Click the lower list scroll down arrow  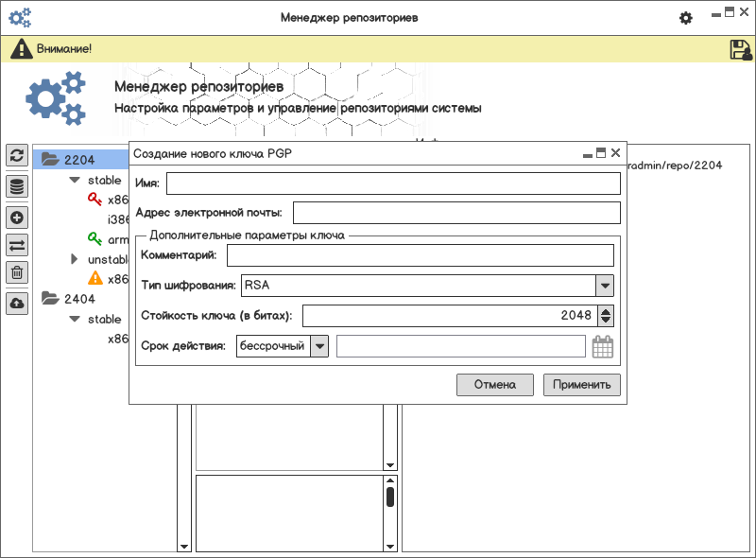pos(390,547)
